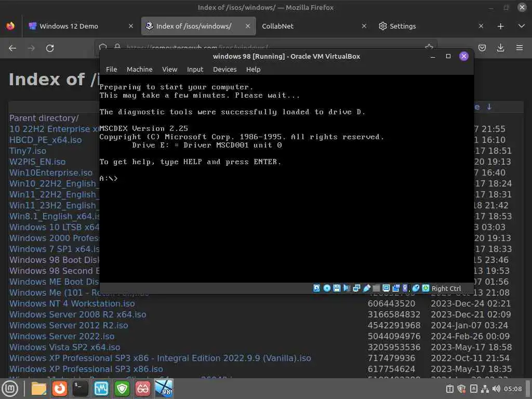Open the File menu in VirtualBox
Image resolution: width=532 pixels, height=399 pixels.
pyautogui.click(x=111, y=69)
